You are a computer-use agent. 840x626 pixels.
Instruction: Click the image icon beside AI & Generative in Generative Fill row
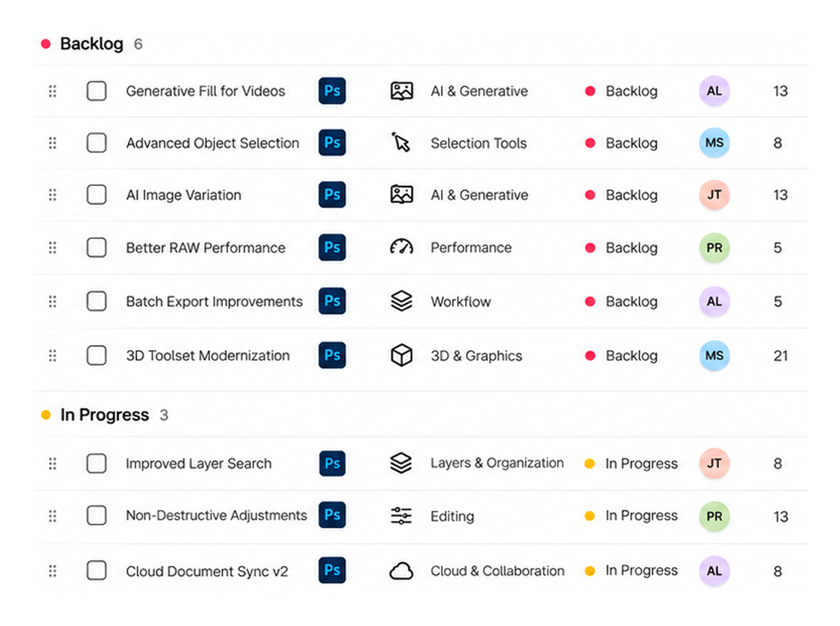point(401,91)
